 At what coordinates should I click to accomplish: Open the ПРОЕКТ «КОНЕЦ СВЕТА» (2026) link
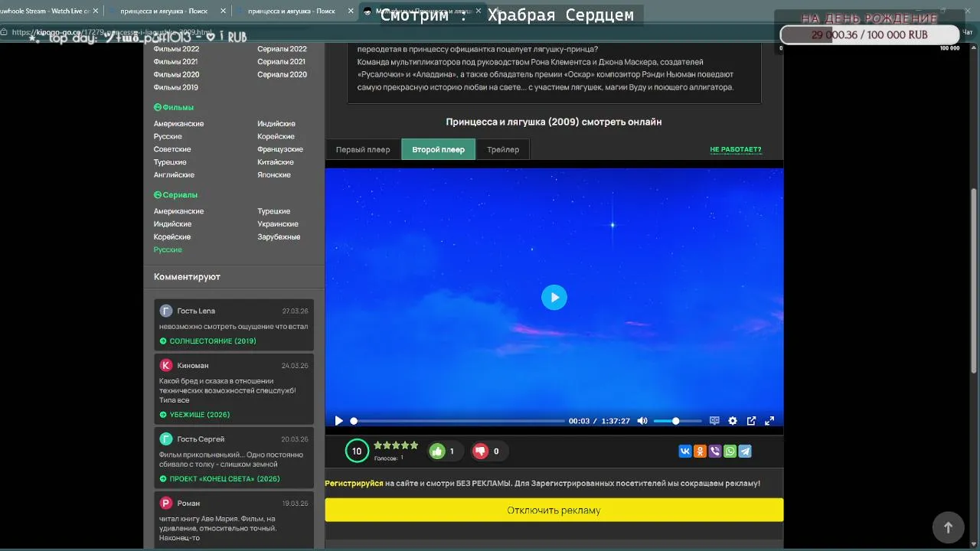click(x=224, y=479)
